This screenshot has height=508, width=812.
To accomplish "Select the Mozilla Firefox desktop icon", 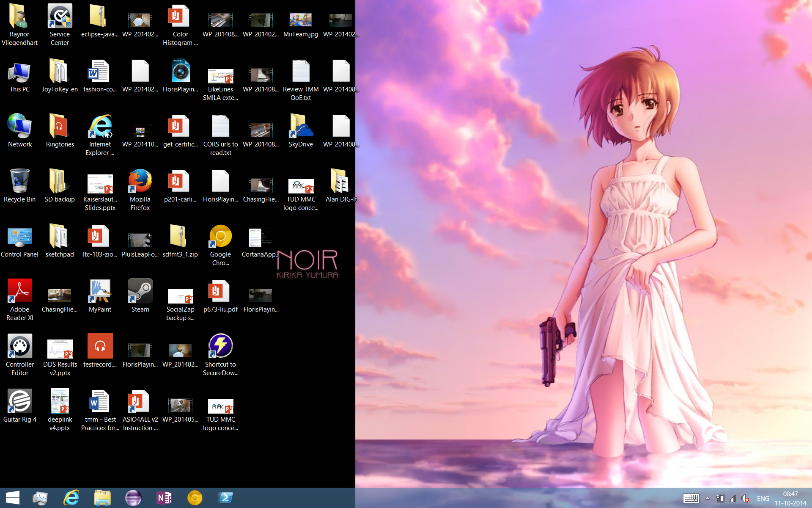I will [x=140, y=181].
